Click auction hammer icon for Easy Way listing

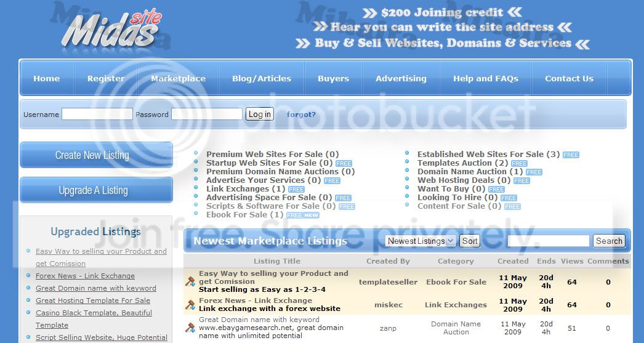(x=190, y=282)
